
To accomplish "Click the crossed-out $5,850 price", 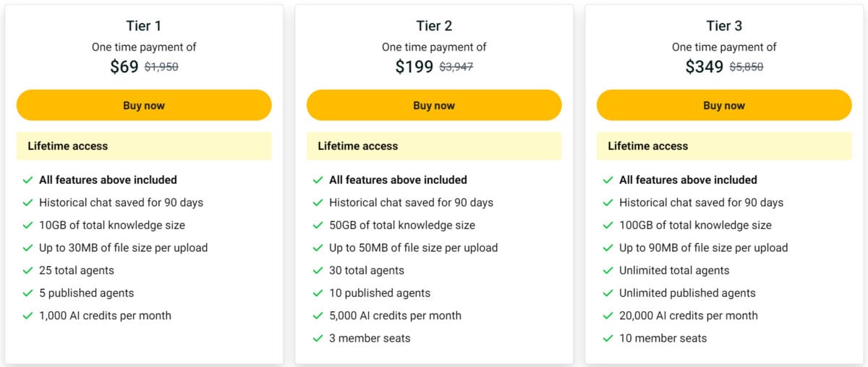I will [746, 67].
